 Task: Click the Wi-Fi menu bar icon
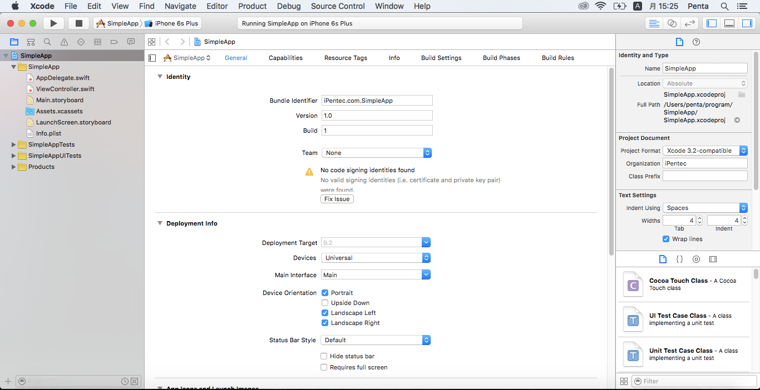pos(601,6)
